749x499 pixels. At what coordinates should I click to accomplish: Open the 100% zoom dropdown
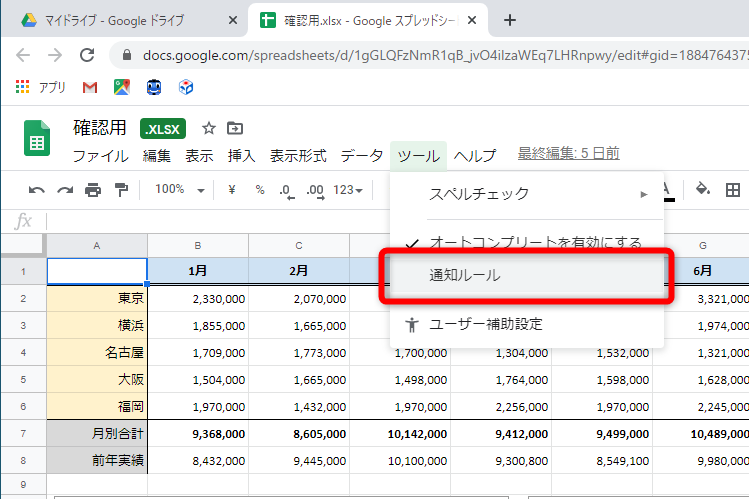180,190
